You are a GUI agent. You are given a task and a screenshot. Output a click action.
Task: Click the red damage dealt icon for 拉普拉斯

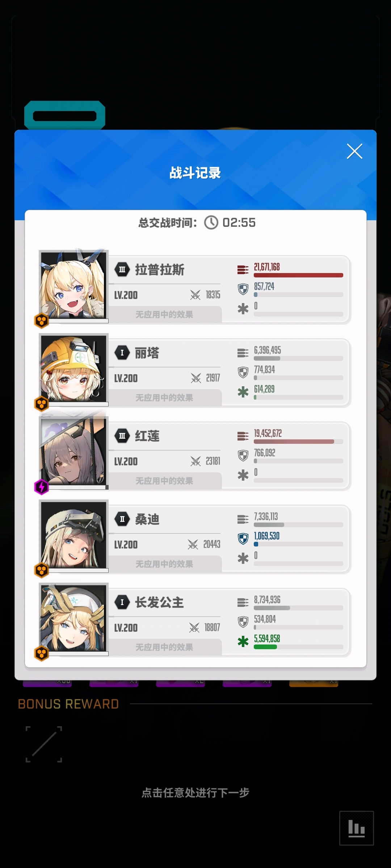[243, 269]
